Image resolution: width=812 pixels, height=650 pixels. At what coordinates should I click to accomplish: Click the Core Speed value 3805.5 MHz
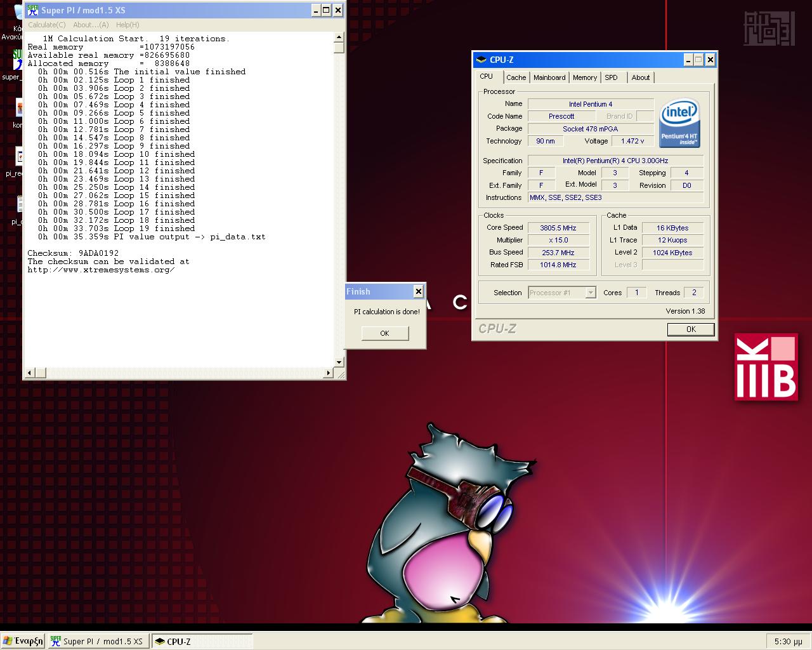click(x=558, y=228)
